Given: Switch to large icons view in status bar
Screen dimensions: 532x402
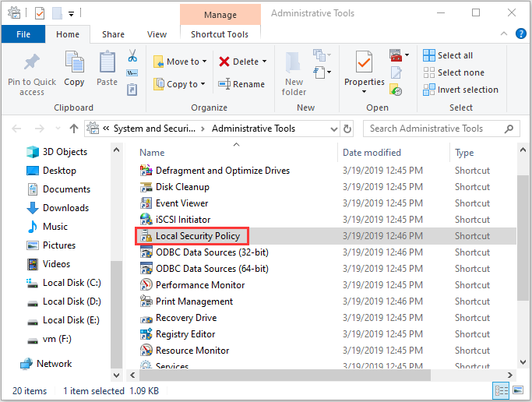Looking at the screenshot, I should click(518, 390).
